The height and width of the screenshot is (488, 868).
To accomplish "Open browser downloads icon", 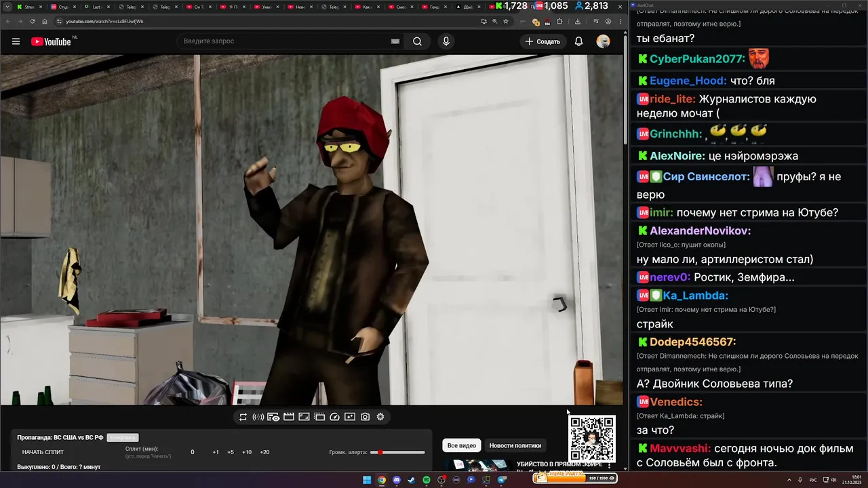I will point(577,21).
